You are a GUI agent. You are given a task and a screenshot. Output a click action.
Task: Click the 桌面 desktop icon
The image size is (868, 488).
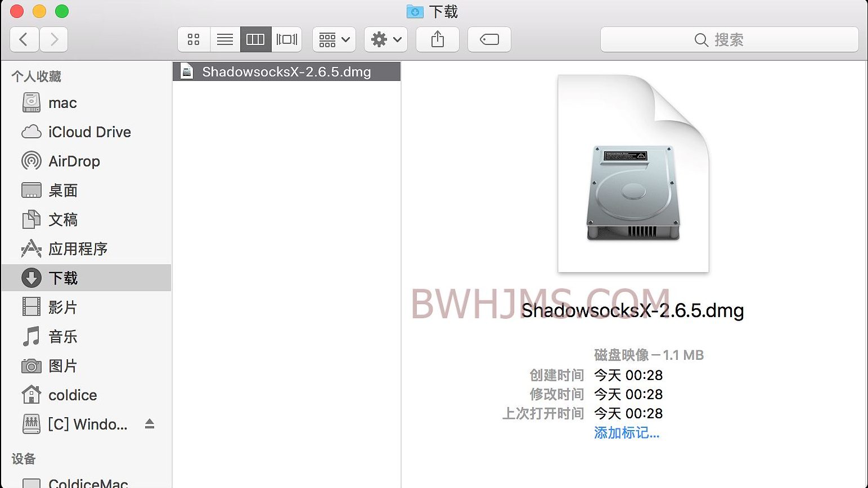click(x=32, y=191)
